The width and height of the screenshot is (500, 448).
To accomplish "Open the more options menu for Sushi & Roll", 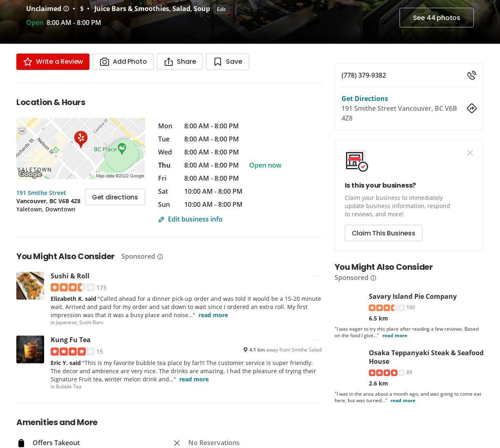I will [316, 276].
